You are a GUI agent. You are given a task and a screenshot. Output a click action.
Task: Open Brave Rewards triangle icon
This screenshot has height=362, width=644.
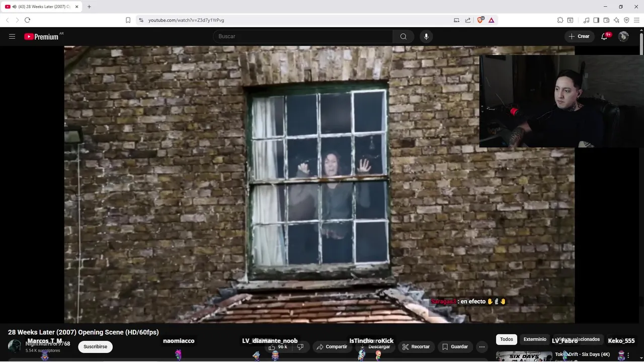pos(492,20)
